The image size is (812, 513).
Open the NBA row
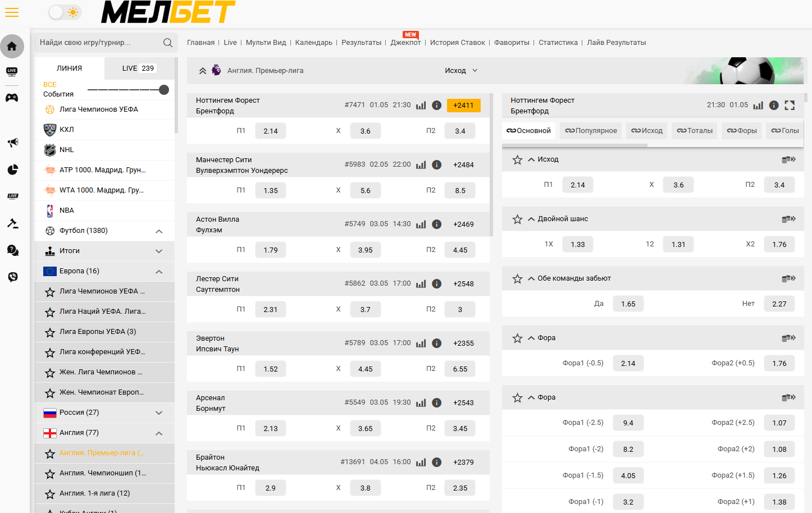(104, 210)
